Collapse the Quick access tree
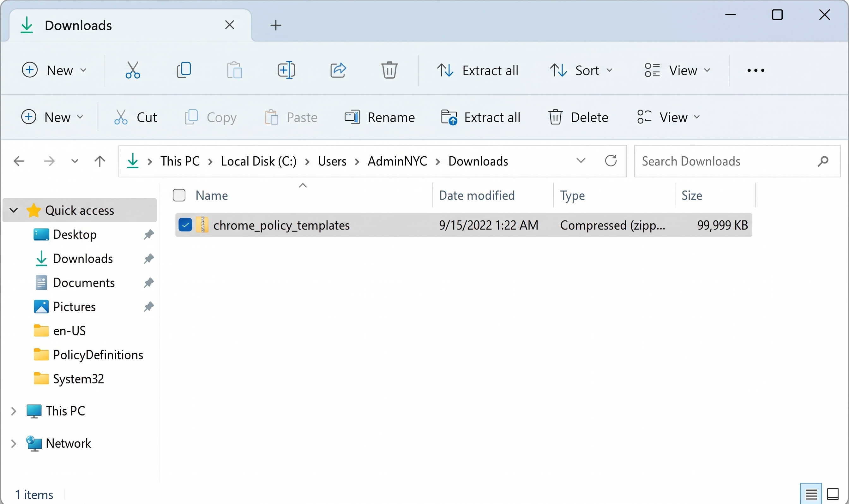 click(x=14, y=210)
